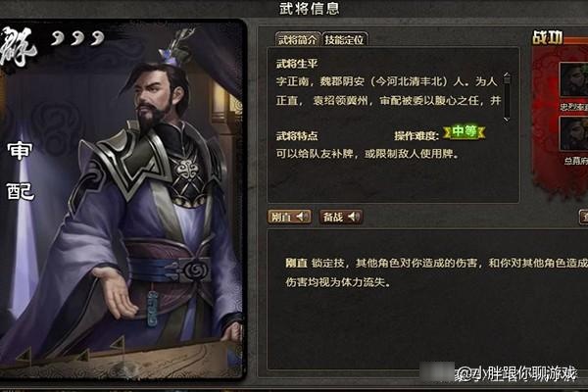This screenshot has height=392, width=588.
Task: Play the 刚直 skill voice speaker icon
Action: [302, 217]
